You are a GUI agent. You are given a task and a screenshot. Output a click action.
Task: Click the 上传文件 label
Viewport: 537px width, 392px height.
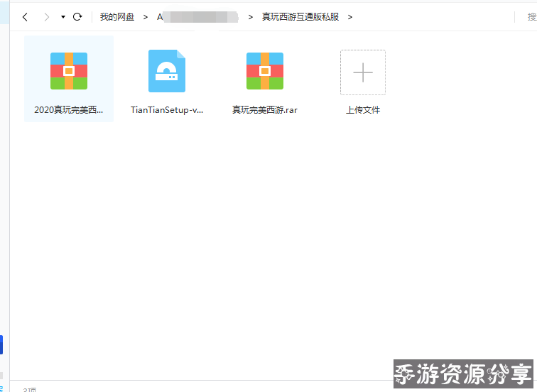tap(363, 110)
